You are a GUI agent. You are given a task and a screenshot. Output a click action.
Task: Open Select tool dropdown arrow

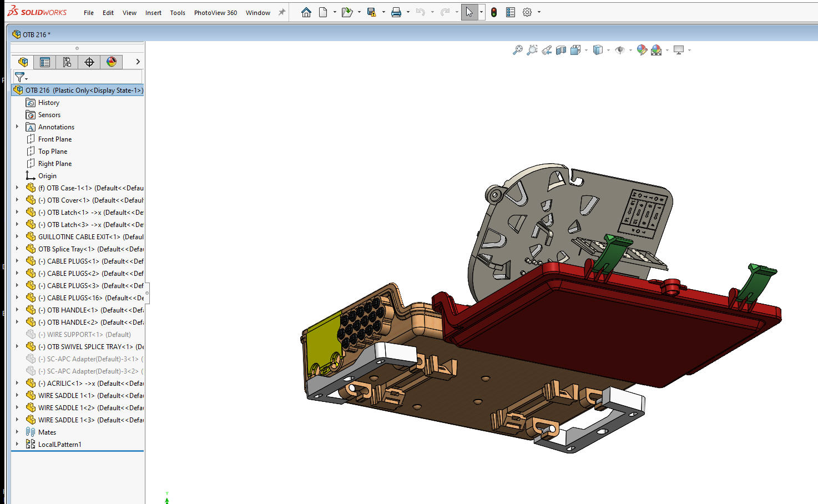pyautogui.click(x=481, y=12)
